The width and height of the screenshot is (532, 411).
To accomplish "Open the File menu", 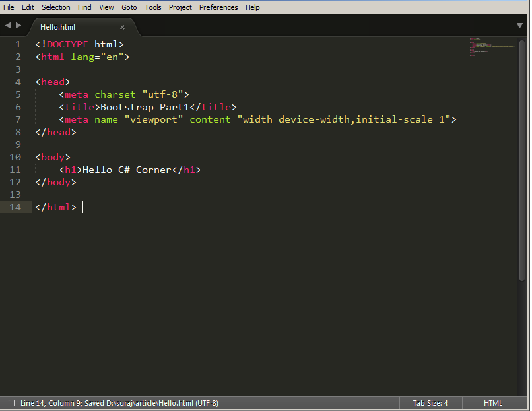I will tap(9, 7).
